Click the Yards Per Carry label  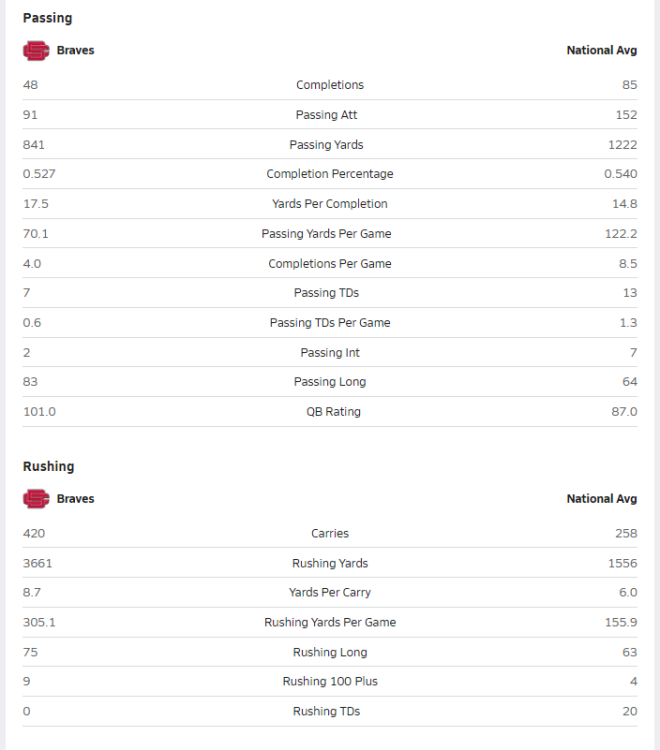[330, 593]
